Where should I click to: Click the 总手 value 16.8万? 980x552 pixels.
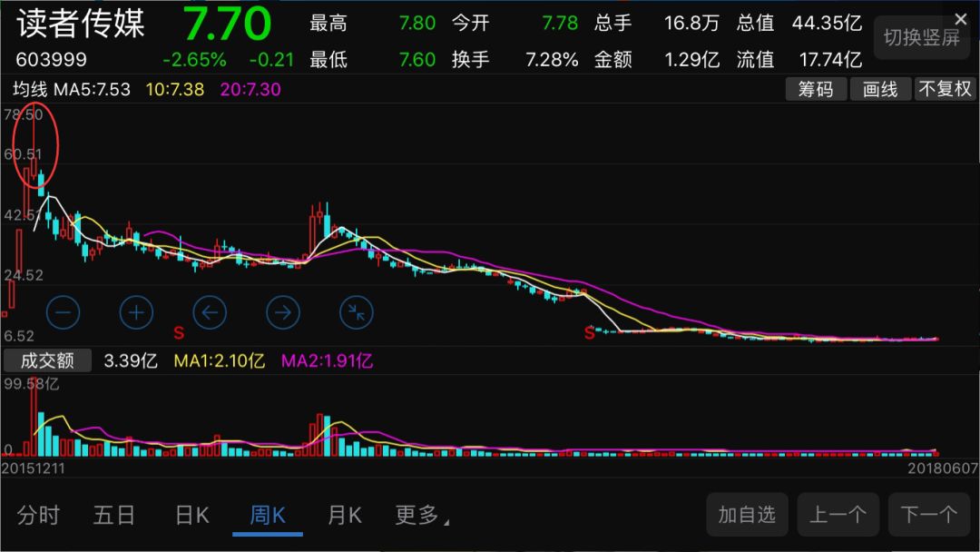click(691, 24)
